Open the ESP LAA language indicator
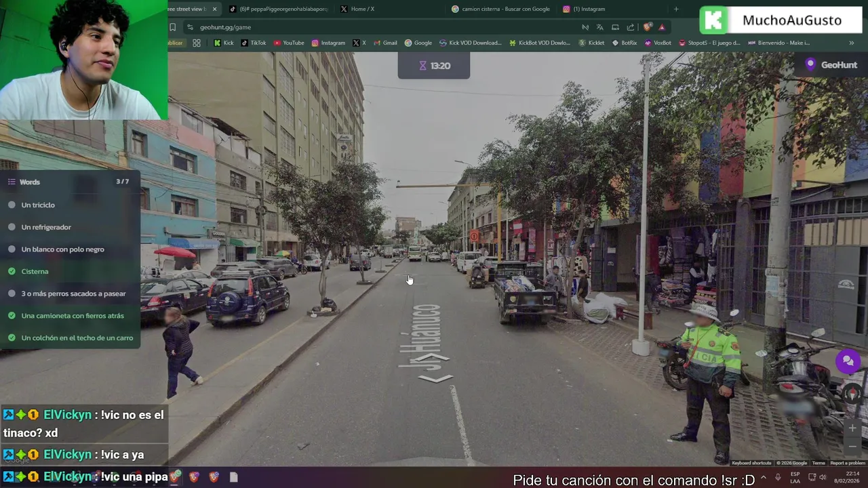The width and height of the screenshot is (868, 488). coord(795,478)
